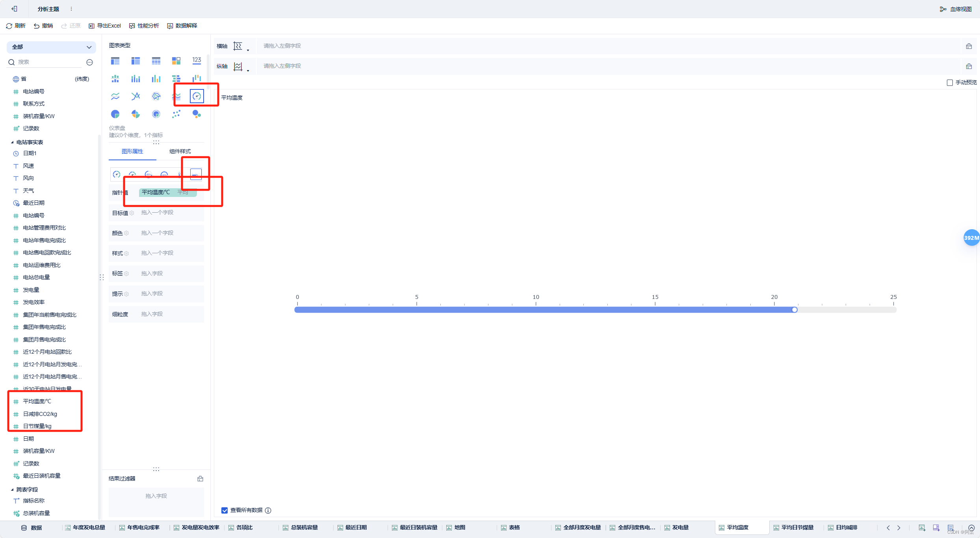980x538 pixels.
Task: Select the crossed line chart icon
Action: [x=135, y=96]
